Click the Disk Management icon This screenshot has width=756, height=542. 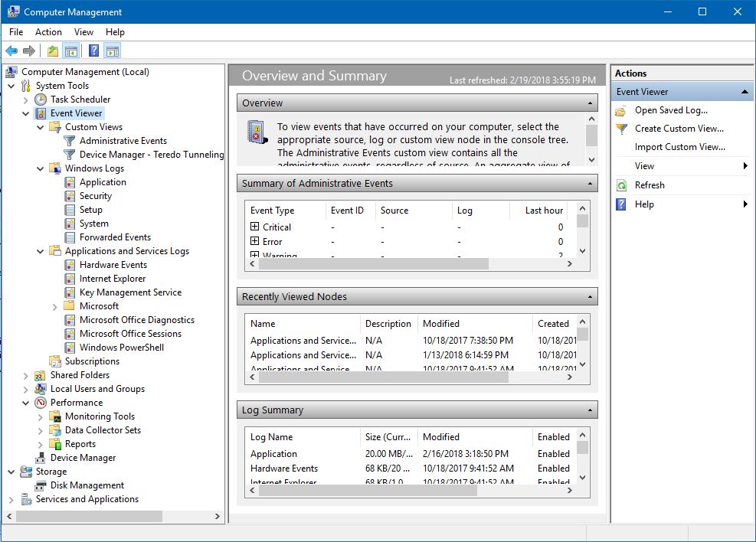[x=41, y=485]
